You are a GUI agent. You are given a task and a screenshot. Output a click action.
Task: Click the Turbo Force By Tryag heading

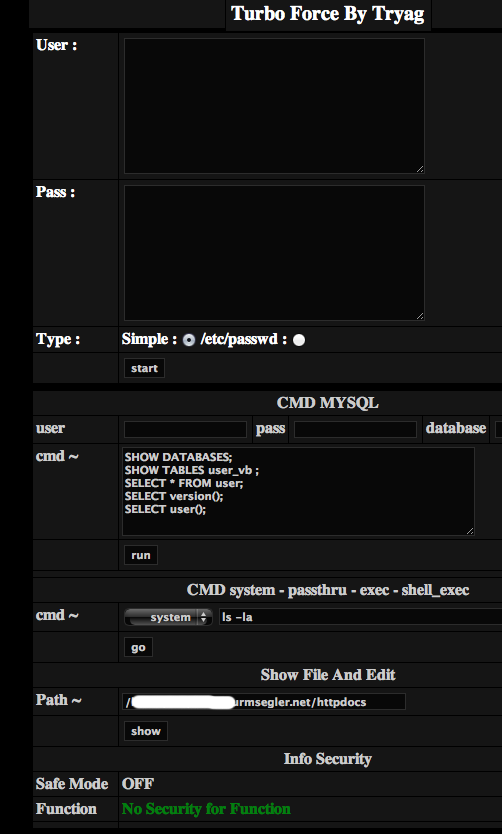click(x=328, y=14)
